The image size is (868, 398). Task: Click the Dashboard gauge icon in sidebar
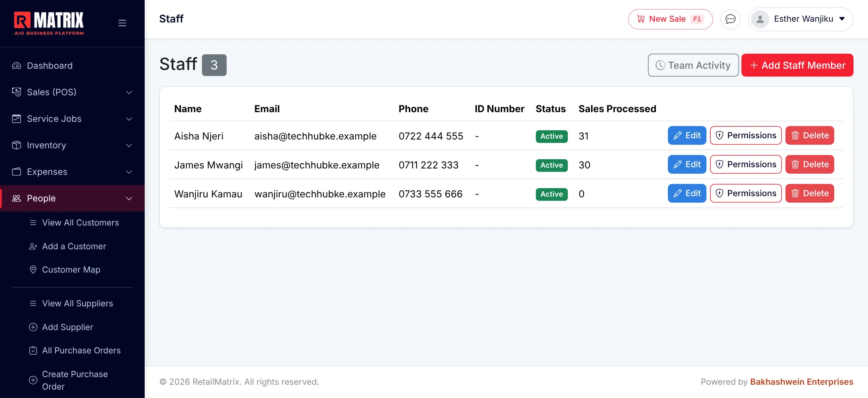click(16, 66)
